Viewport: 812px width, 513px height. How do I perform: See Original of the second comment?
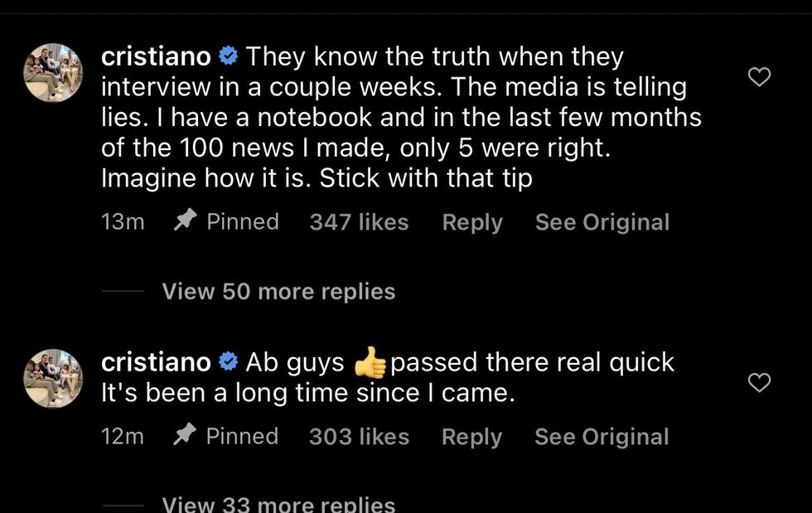[602, 436]
